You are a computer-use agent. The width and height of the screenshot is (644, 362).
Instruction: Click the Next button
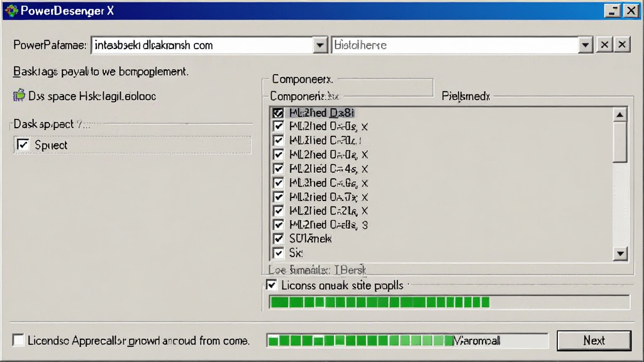tap(594, 340)
